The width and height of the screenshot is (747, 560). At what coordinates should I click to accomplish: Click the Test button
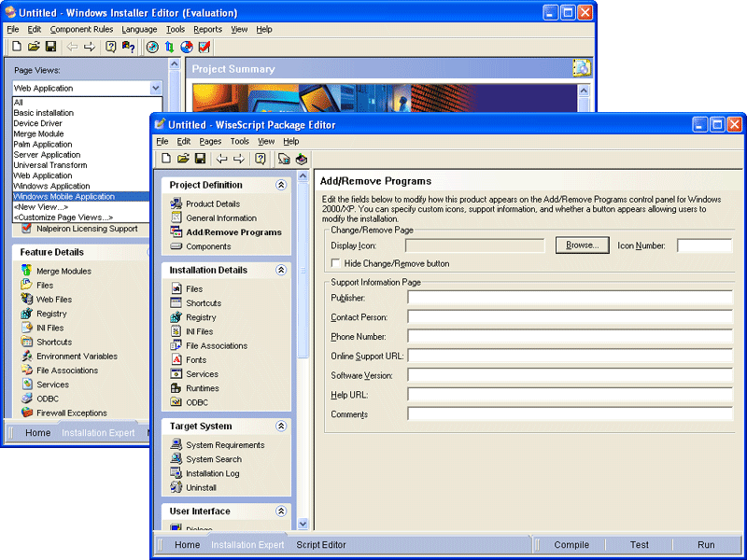[640, 545]
